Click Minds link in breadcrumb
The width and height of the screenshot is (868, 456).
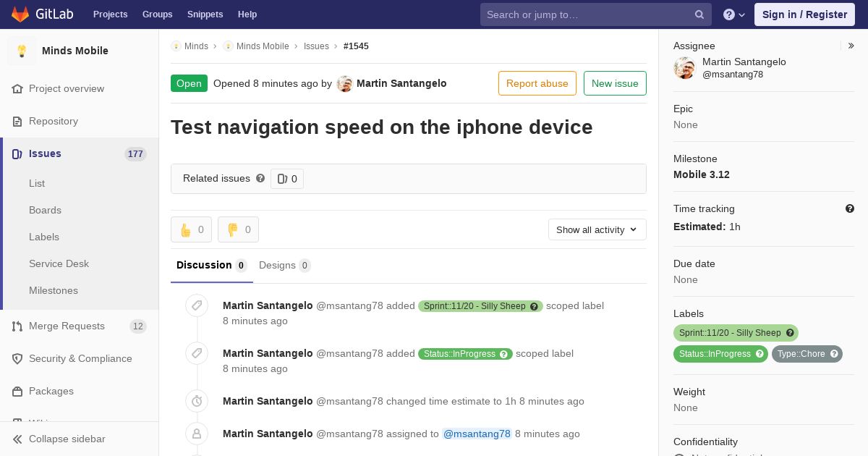[196, 46]
